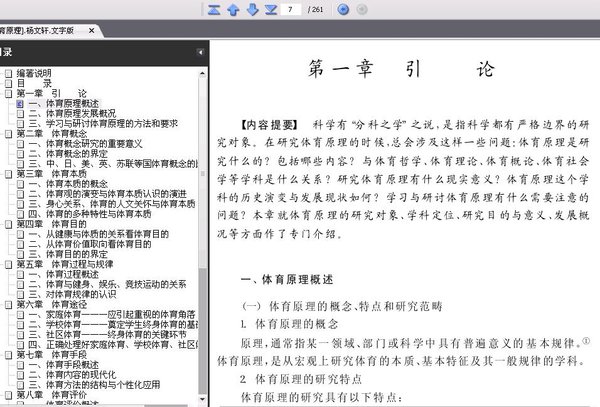
Task: Select bookmark 二、体育与健身、娱乐、竞技运动的关系
Action: click(x=108, y=284)
